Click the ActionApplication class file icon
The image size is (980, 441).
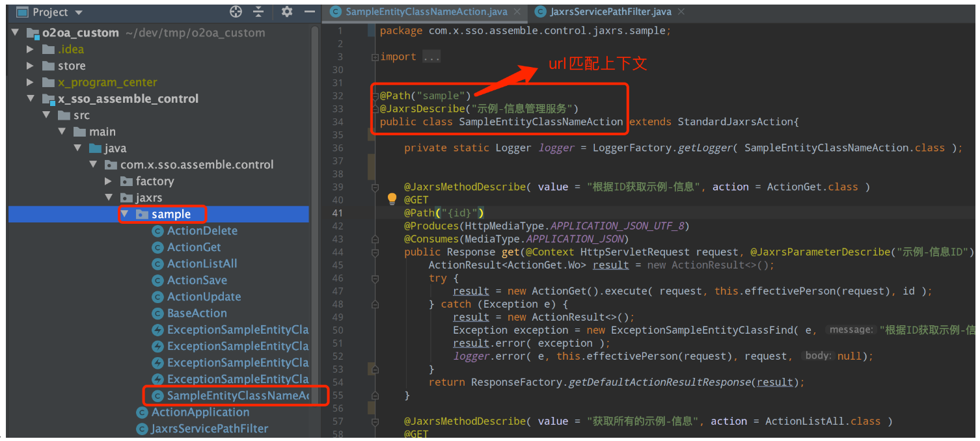(x=141, y=412)
